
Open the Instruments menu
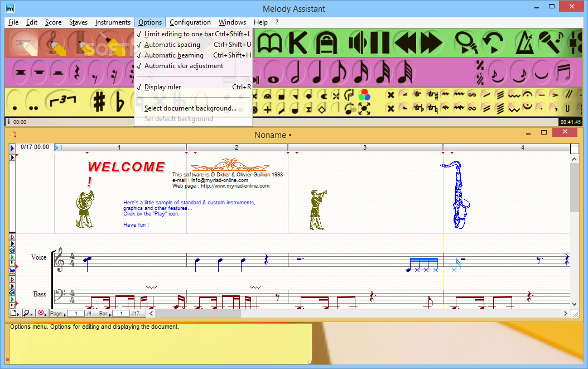coord(113,22)
